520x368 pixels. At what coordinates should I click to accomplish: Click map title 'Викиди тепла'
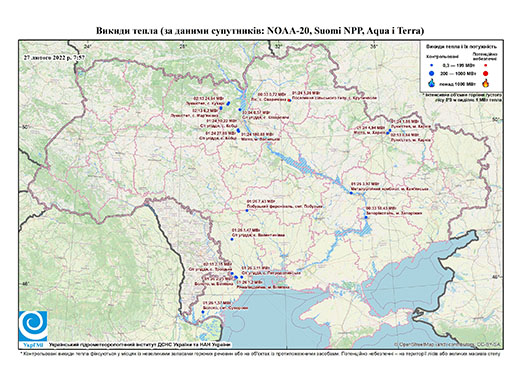(260, 31)
